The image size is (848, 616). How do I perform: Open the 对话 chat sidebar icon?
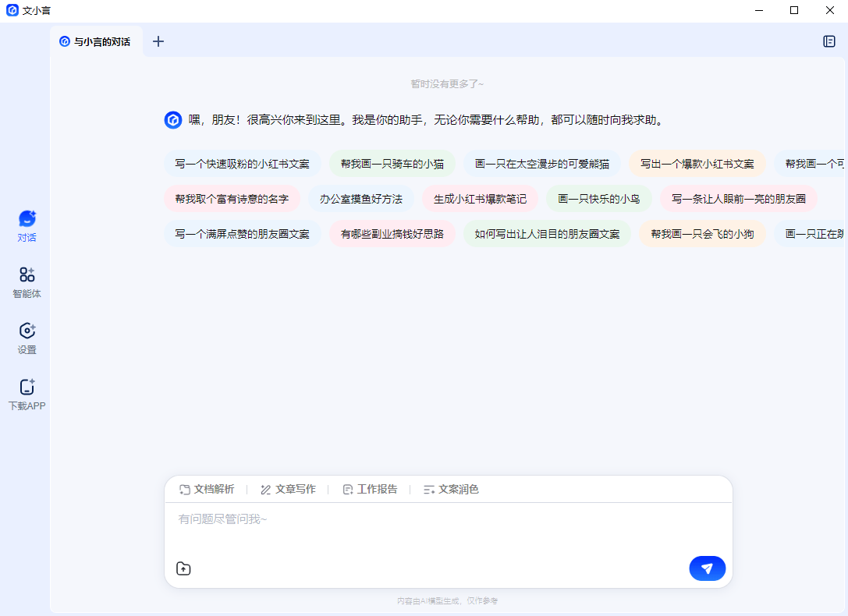[27, 225]
